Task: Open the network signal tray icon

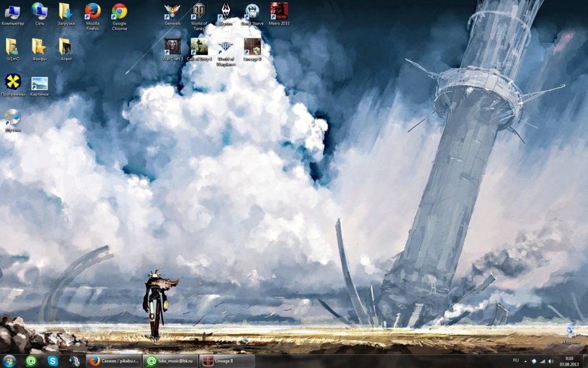Action: 542,362
